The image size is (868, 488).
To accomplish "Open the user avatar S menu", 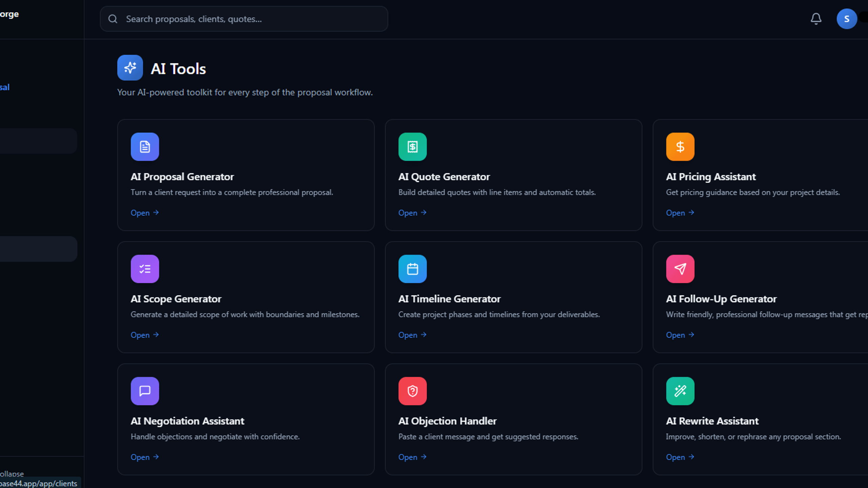I will coord(847,19).
